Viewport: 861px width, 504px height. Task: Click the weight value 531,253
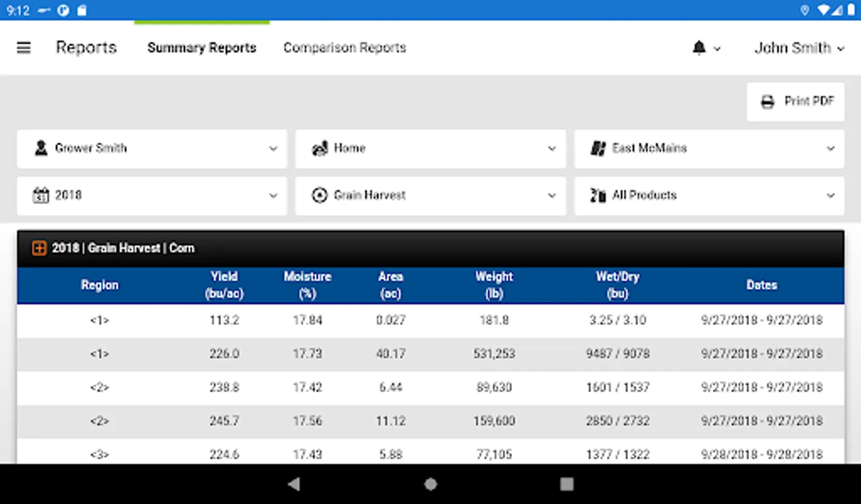494,354
